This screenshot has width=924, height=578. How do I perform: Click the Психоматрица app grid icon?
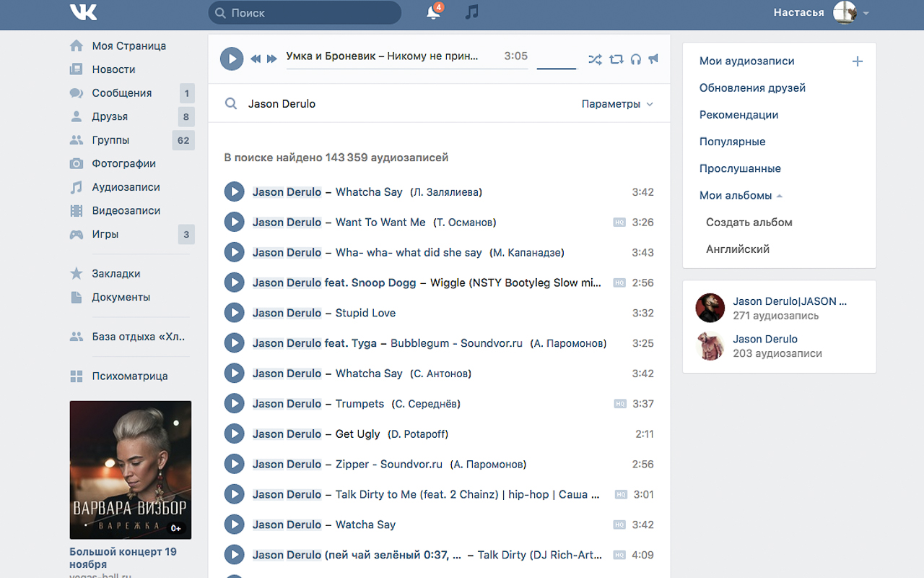(76, 376)
